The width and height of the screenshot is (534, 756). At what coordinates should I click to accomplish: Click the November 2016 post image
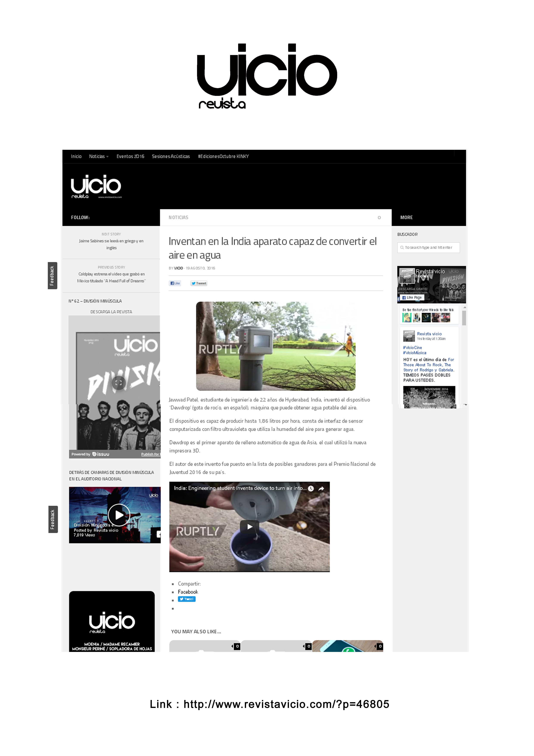pyautogui.click(x=429, y=397)
